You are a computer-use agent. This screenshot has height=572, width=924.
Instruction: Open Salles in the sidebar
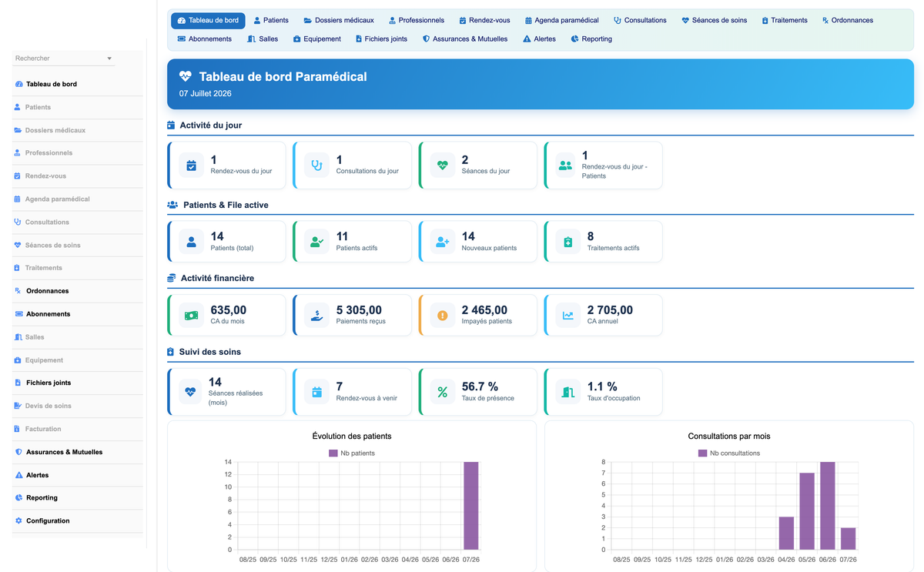pyautogui.click(x=78, y=337)
